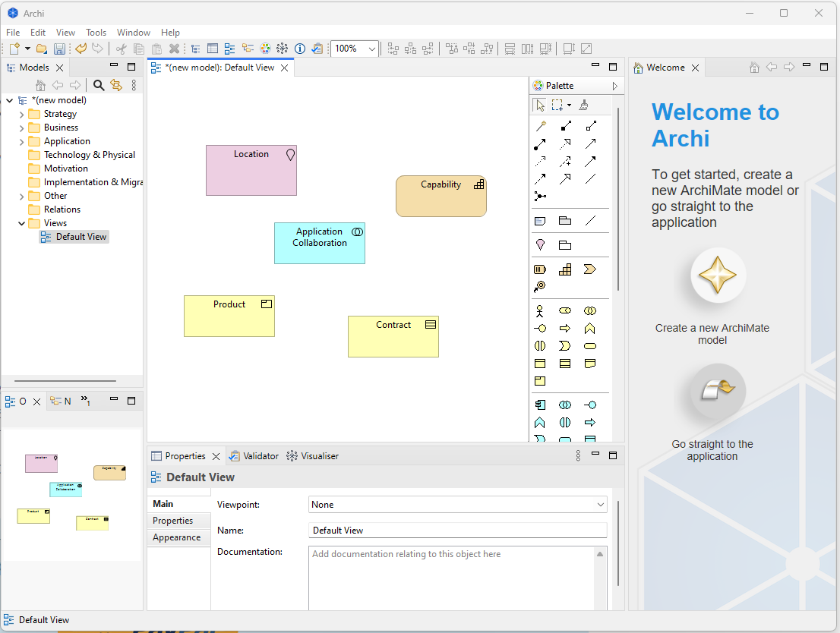Open Validator via toolbar checklist icon
Viewport: 840px width, 633px height.
317,49
